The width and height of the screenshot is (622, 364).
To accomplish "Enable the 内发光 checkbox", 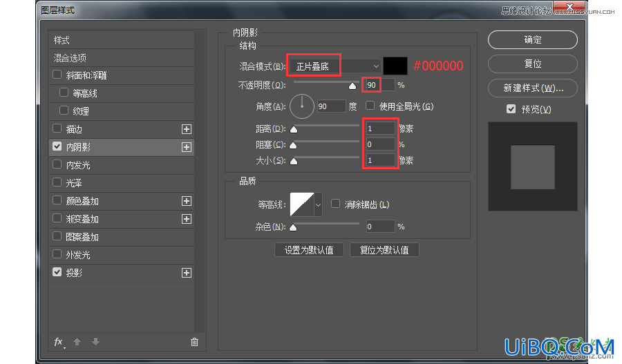I will (x=57, y=164).
